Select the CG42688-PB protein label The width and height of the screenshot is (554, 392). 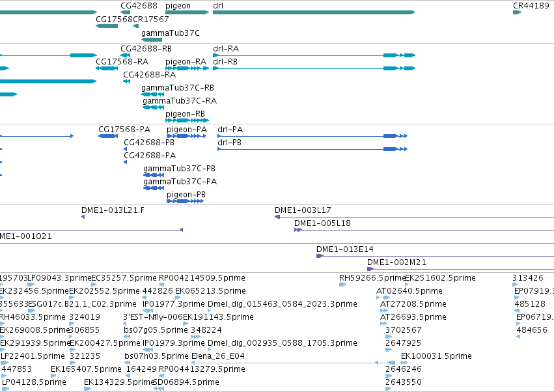click(x=148, y=143)
